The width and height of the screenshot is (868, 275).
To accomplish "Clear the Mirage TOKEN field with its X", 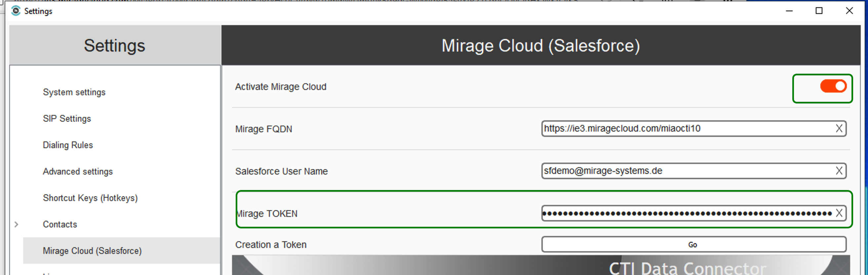I will click(839, 213).
